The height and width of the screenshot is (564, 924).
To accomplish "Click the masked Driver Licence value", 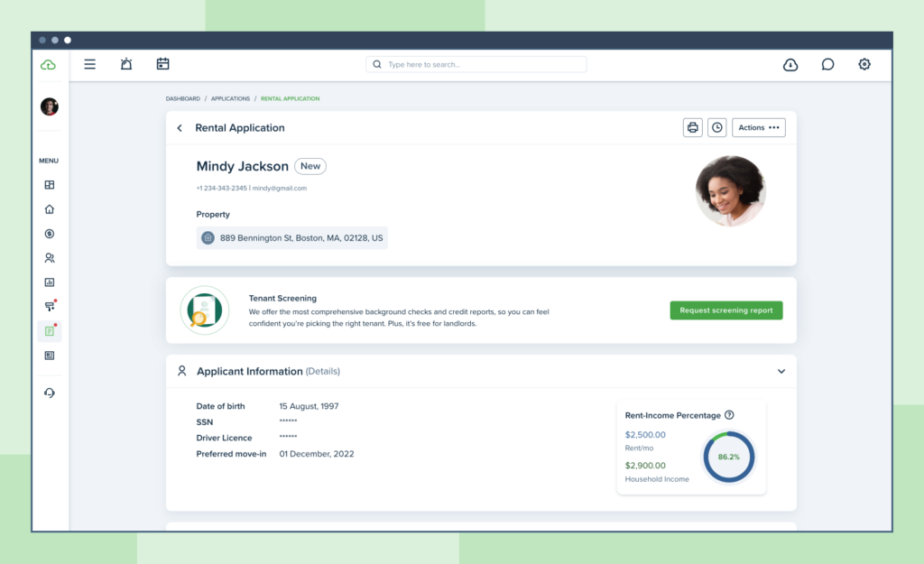I will coord(288,437).
